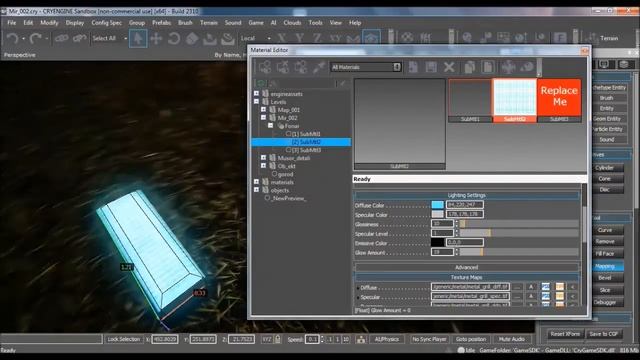Image resolution: width=640 pixels, height=360 pixels.
Task: Save material with the disk icon
Action: click(x=431, y=67)
